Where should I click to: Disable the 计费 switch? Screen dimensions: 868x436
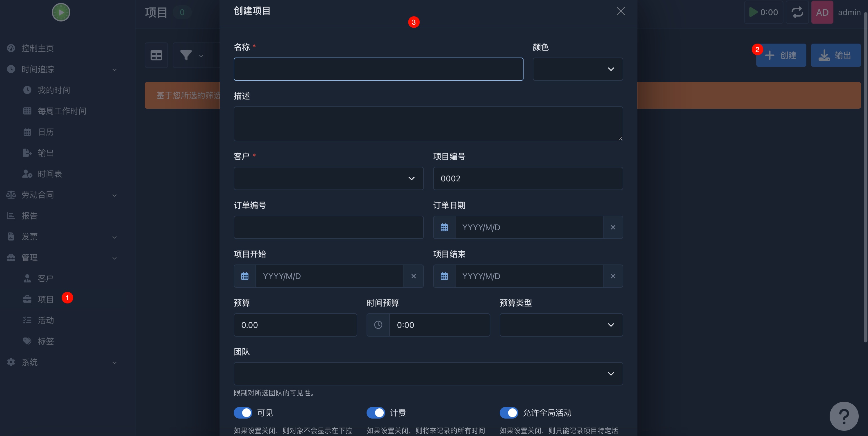[376, 413]
